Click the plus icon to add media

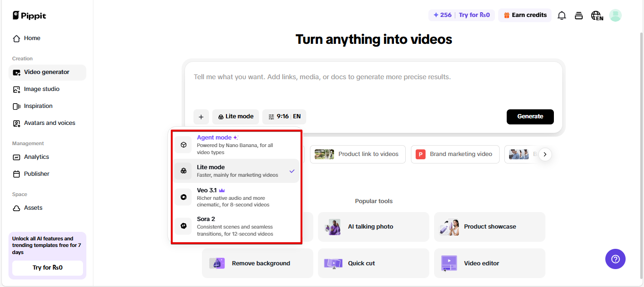(x=201, y=117)
